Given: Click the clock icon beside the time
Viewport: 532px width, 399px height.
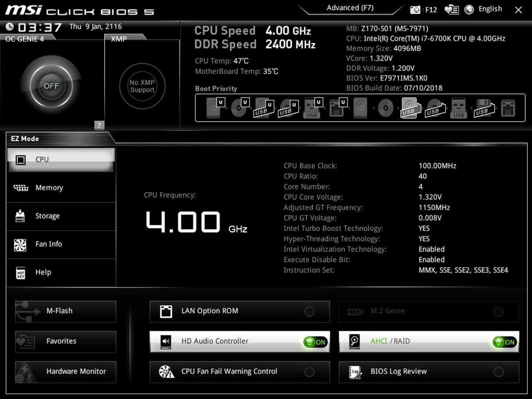Looking at the screenshot, I should (9, 27).
